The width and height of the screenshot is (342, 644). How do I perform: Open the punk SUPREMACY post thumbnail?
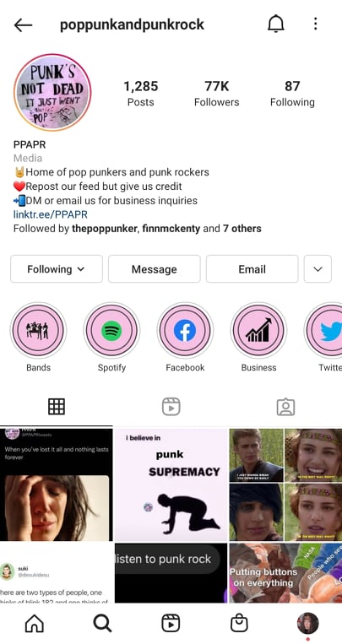pos(171,484)
